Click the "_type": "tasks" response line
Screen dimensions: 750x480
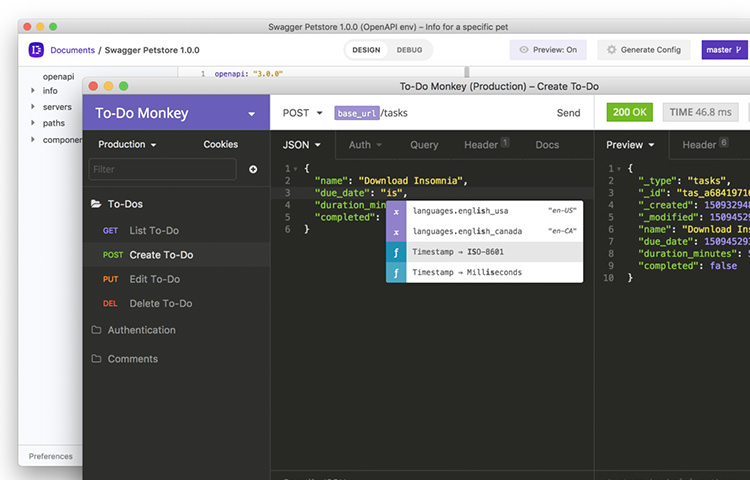pyautogui.click(x=684, y=181)
